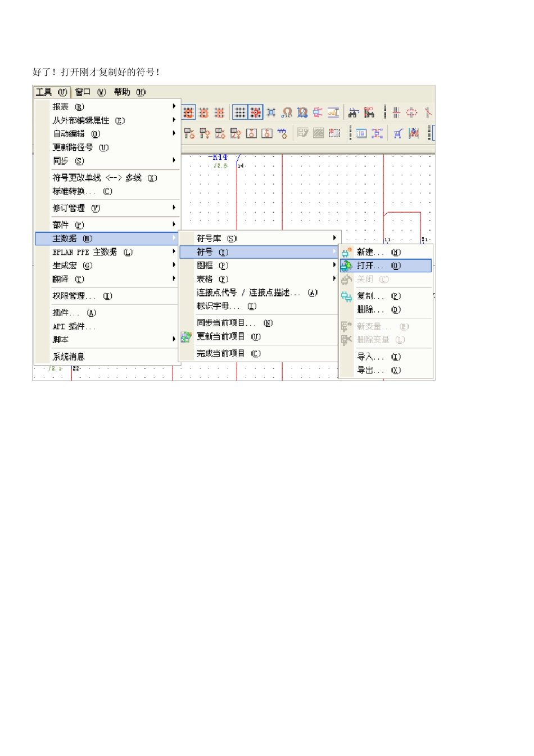The image size is (534, 756).
Task: Click 更新路径号 (U) entry
Action: click(x=107, y=147)
